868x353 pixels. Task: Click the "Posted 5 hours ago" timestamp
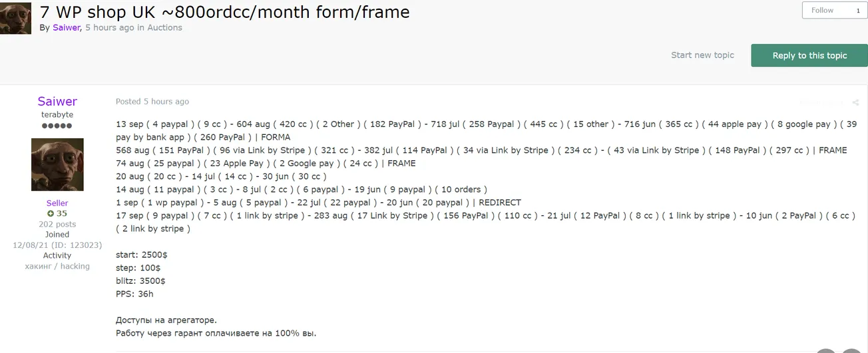[x=152, y=102]
